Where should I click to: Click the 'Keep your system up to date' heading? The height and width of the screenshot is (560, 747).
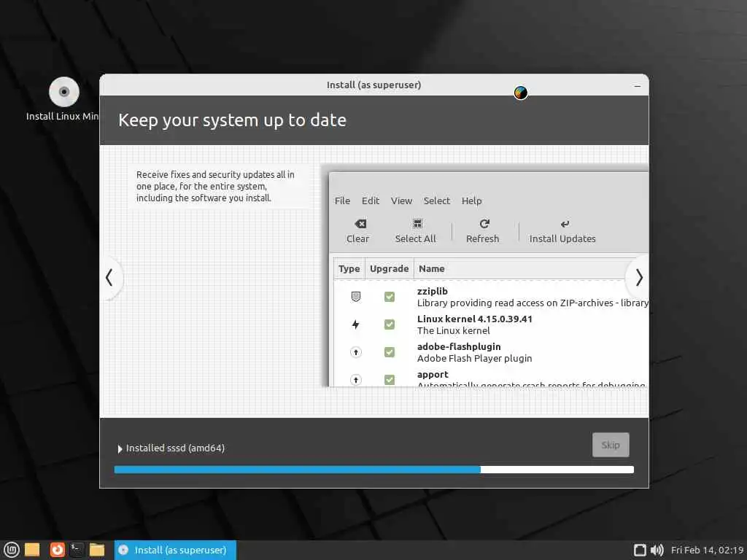[x=232, y=120]
